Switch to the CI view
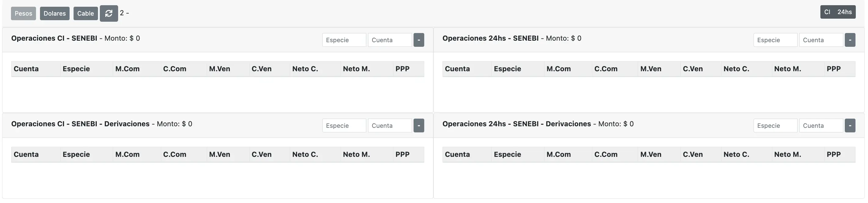The height and width of the screenshot is (203, 868). [x=827, y=12]
